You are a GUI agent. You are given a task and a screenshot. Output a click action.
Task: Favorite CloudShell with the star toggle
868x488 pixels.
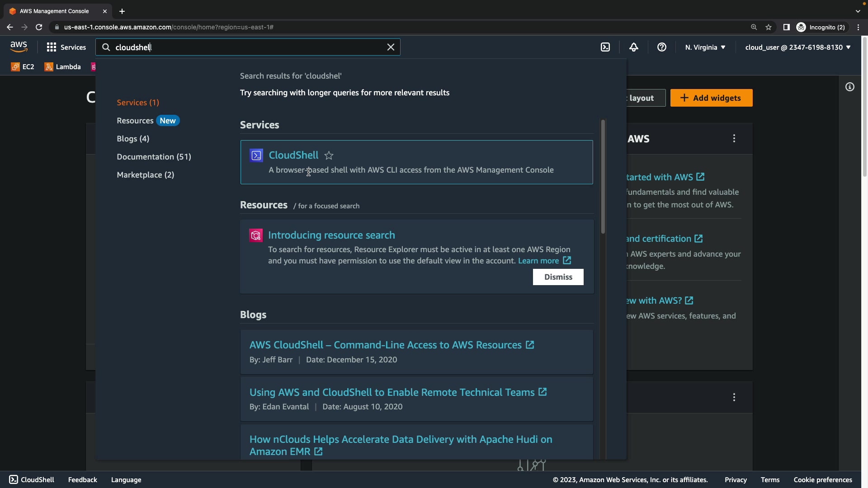[329, 155]
